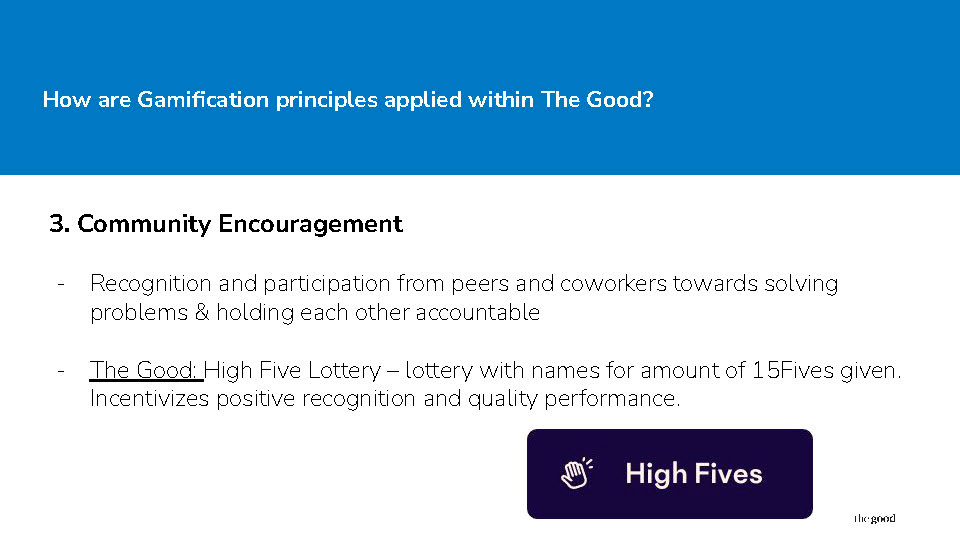The height and width of the screenshot is (540, 960).
Task: Click the underlined 'The Good:' link text
Action: point(145,370)
